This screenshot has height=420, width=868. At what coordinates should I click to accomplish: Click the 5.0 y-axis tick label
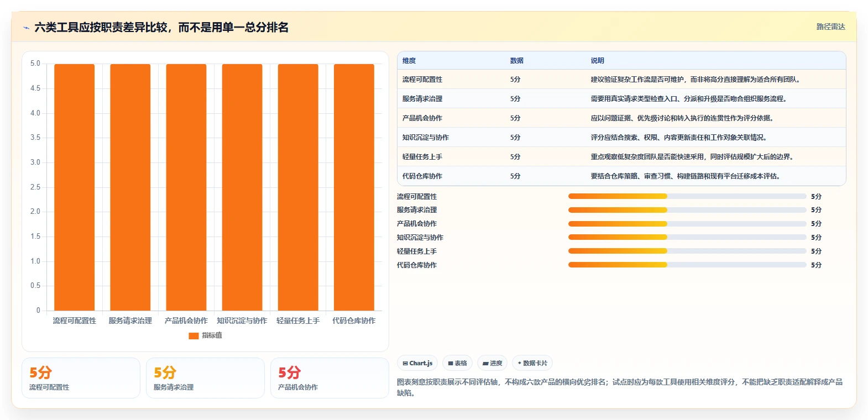tap(35, 64)
